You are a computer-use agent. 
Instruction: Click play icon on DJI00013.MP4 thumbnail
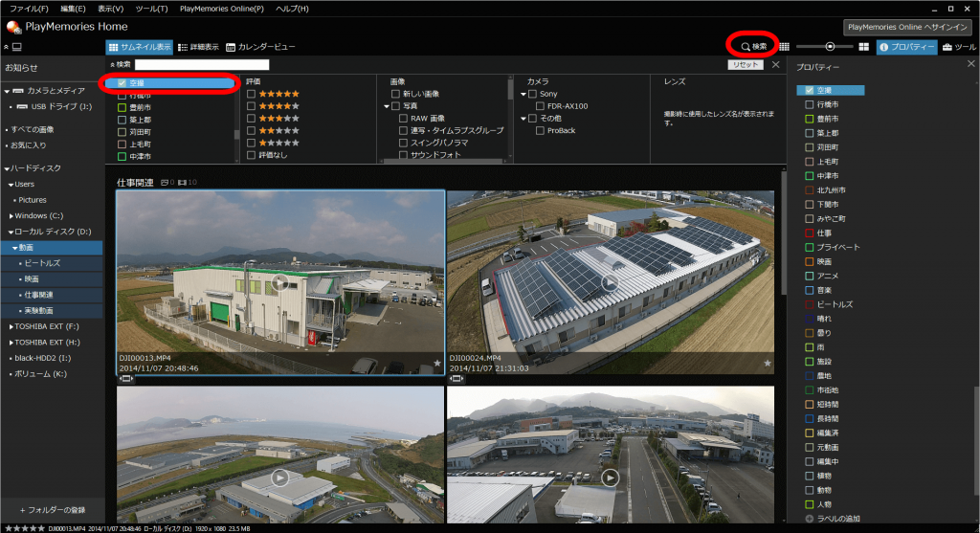(x=280, y=282)
